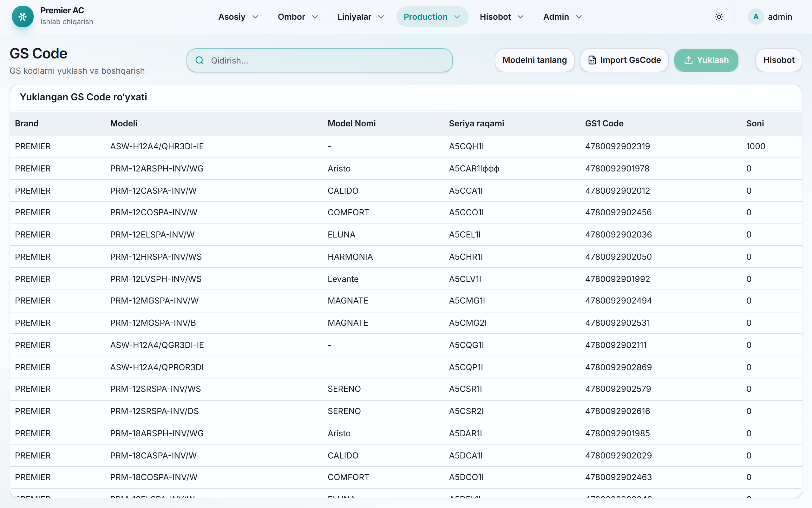
Task: Click the Brand column header
Action: point(27,123)
